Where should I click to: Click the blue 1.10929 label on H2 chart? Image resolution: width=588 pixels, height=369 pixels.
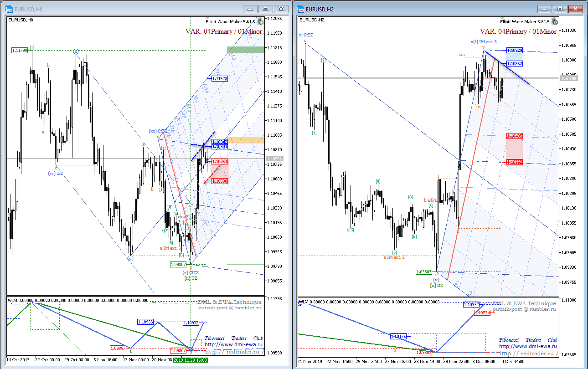[514, 51]
